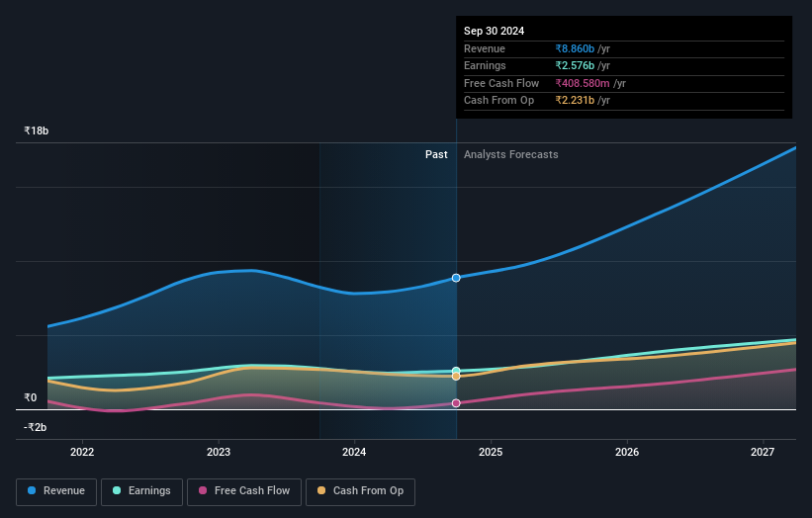Toggle the Free Cash Flow legend button
This screenshot has height=518, width=812.
tap(244, 491)
